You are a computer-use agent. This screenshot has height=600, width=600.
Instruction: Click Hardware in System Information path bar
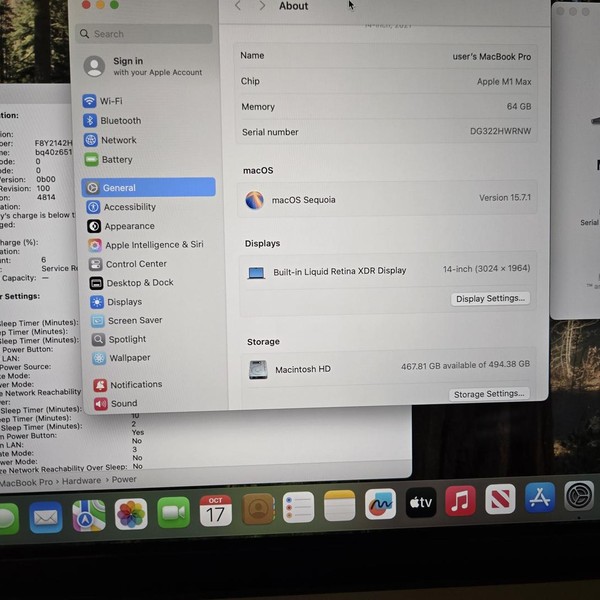click(x=82, y=481)
